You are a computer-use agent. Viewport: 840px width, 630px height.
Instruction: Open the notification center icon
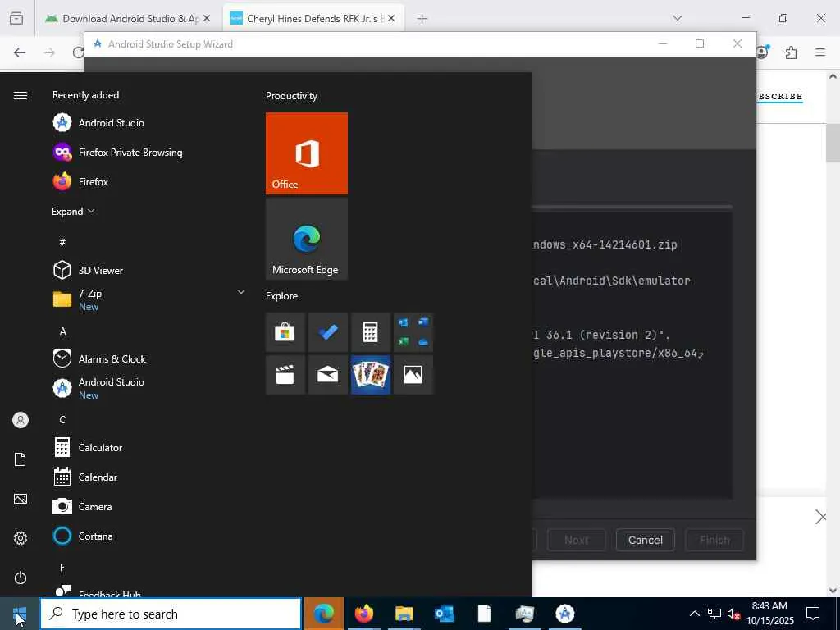[813, 614]
